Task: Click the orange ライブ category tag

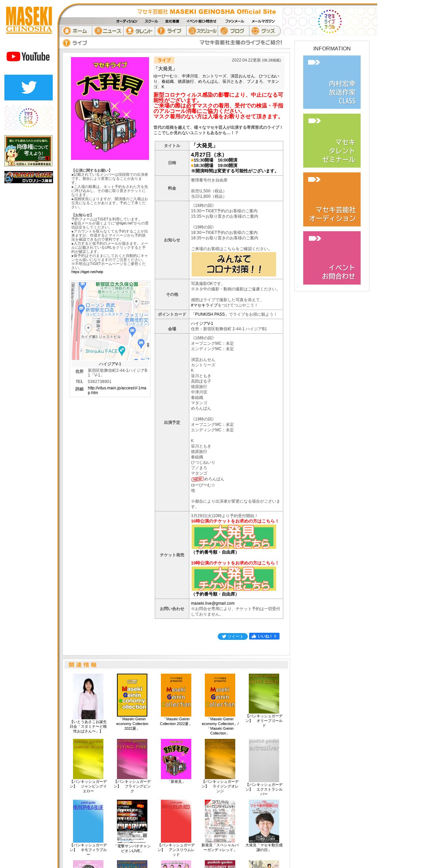Action: (164, 60)
